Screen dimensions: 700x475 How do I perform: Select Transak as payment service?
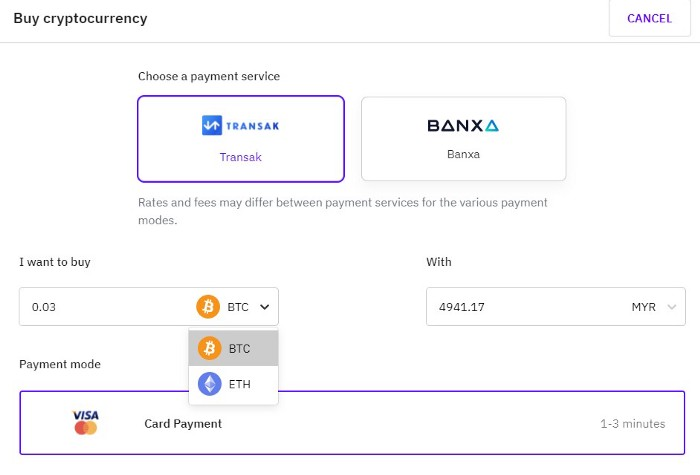[x=241, y=139]
